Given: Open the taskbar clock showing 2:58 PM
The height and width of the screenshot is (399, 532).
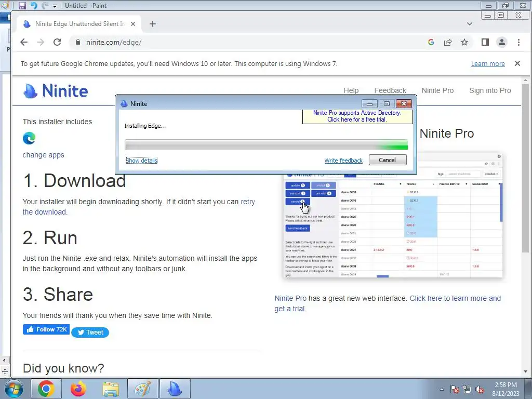Looking at the screenshot, I should 506,389.
